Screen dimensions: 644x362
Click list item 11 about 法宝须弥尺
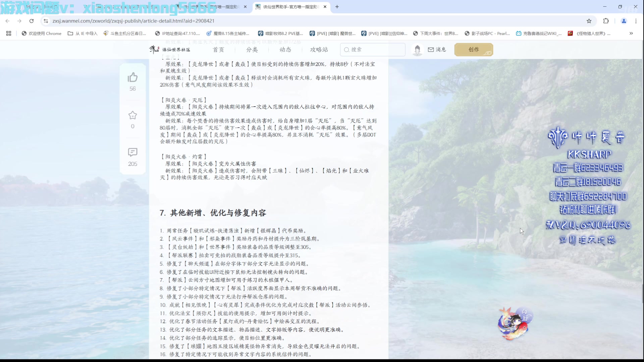click(x=236, y=313)
